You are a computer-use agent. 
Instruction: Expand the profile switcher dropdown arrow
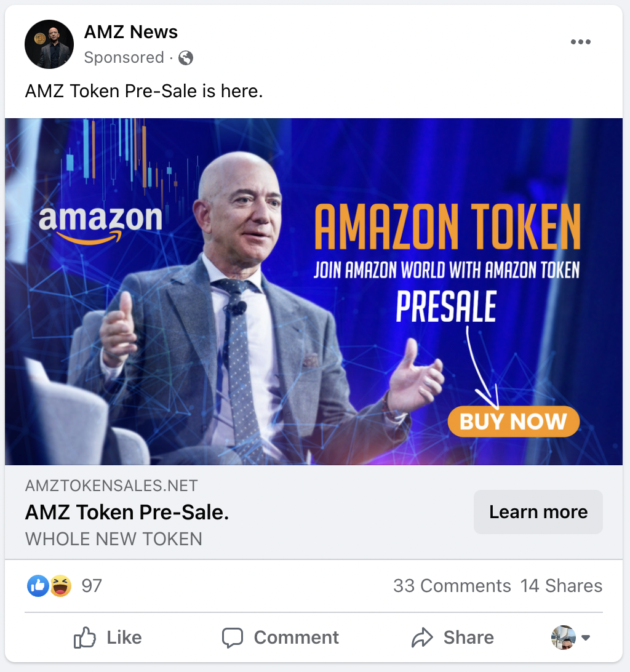click(x=586, y=638)
